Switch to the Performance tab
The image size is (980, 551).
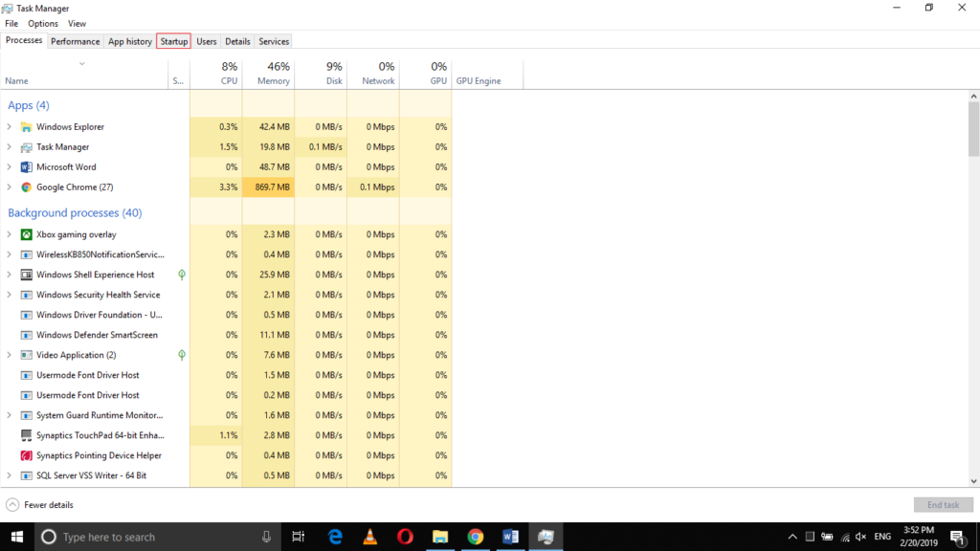[75, 41]
